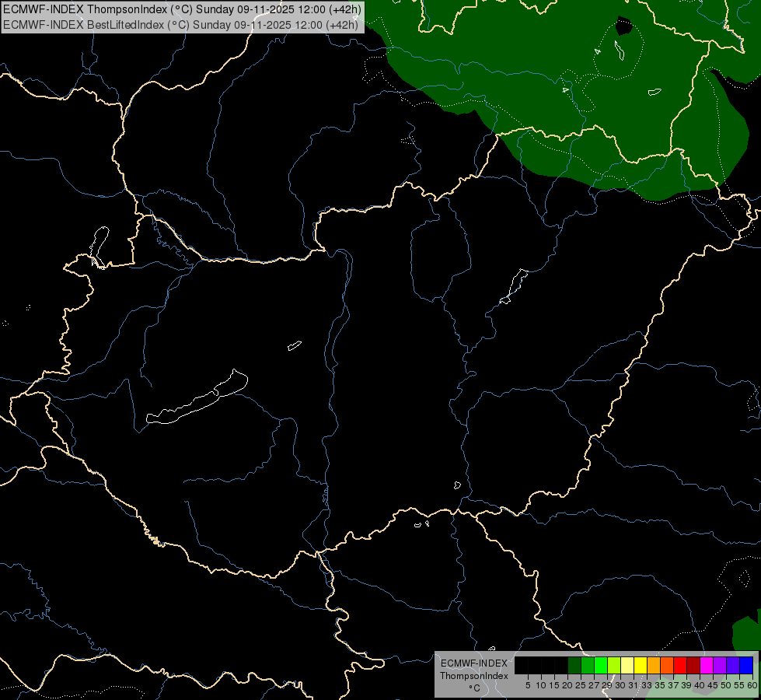Screen dimensions: 761x700
Task: Click legend tick value 27
Action: point(594,685)
